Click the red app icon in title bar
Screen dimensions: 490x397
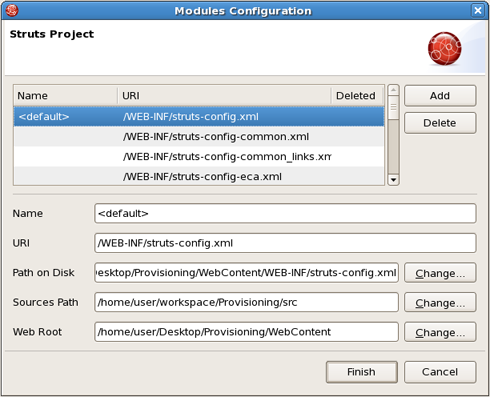tap(12, 11)
